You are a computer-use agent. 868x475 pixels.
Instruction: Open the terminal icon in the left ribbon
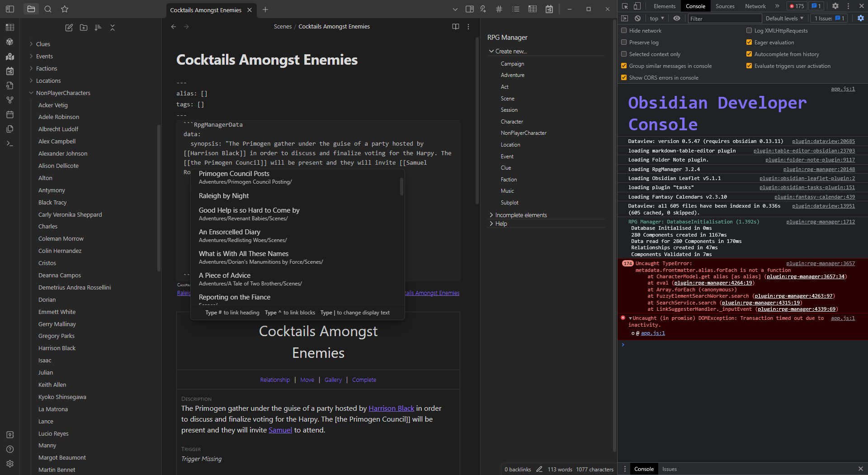(10, 143)
